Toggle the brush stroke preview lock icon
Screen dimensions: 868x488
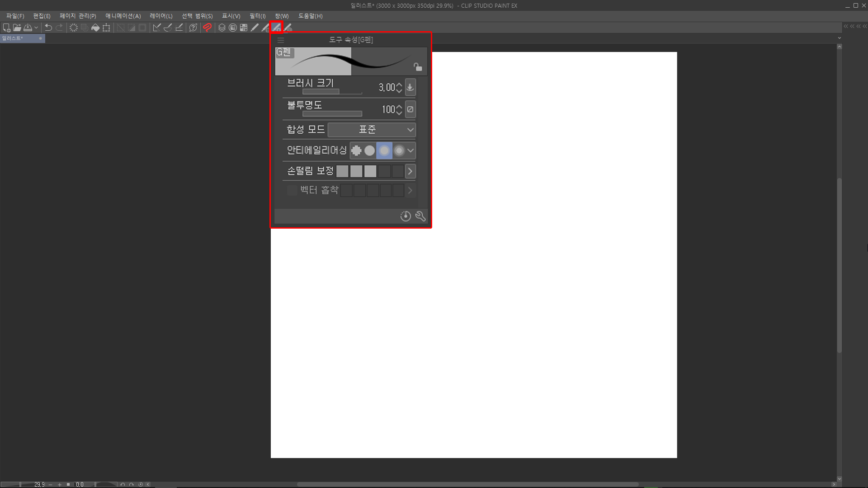[x=418, y=67]
